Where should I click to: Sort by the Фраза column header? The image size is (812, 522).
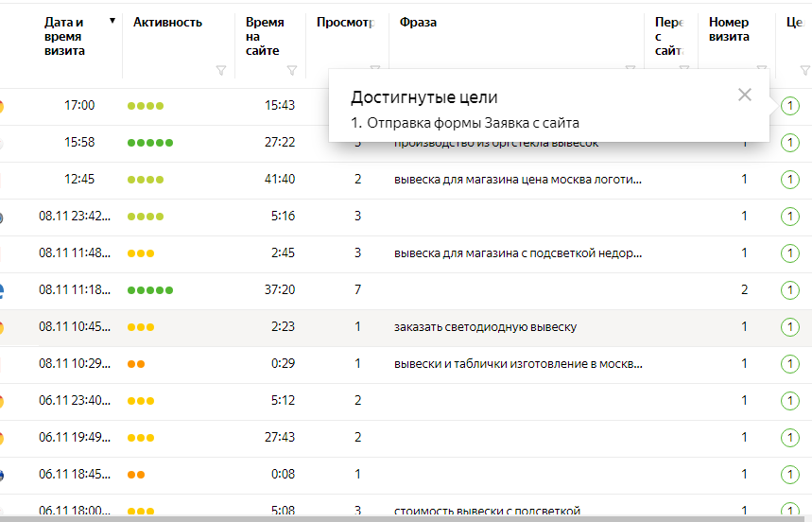[x=418, y=23]
